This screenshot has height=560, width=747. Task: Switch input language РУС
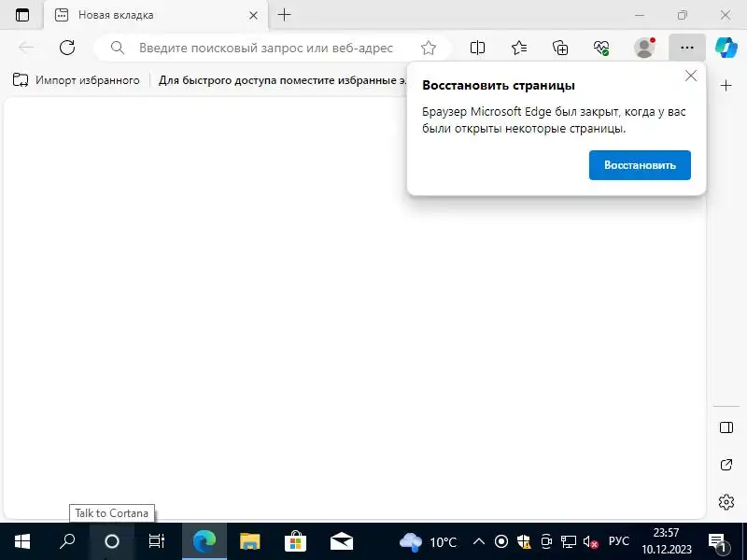[619, 541]
